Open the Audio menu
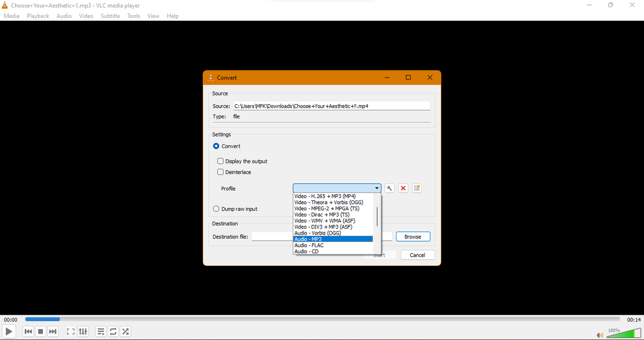Screen dimensions: 644x340 tap(64, 16)
